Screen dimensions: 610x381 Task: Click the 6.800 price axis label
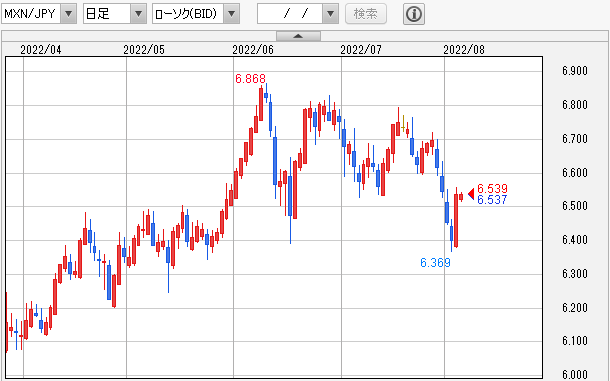coord(575,105)
